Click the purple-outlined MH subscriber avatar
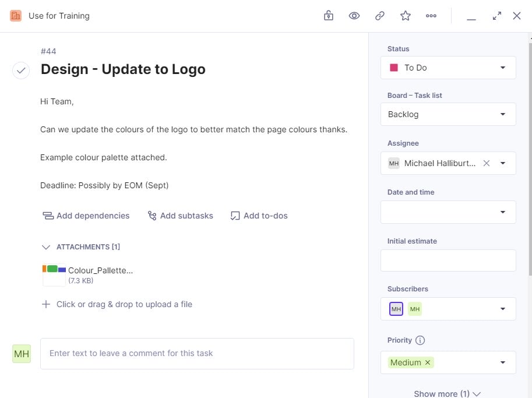The image size is (532, 398). (x=396, y=309)
